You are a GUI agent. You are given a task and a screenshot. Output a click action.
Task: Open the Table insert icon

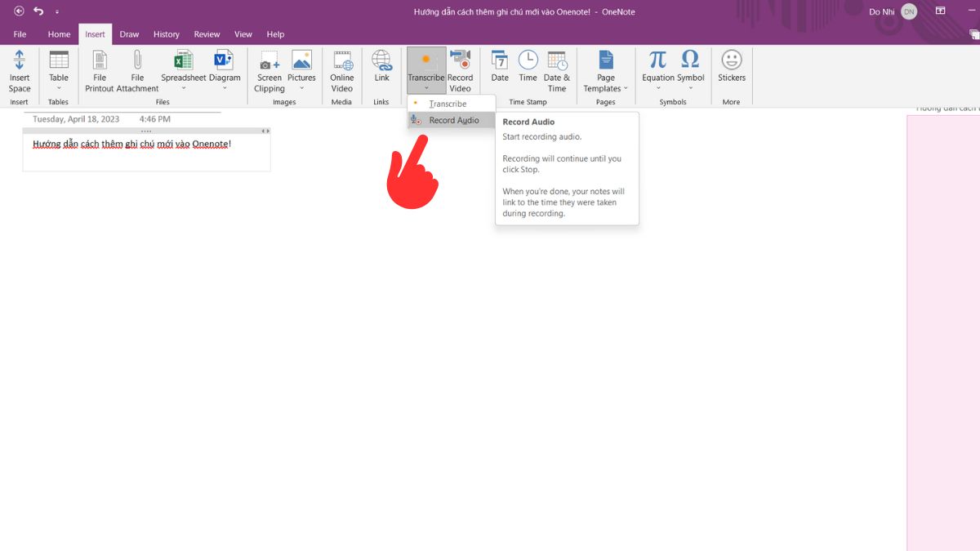tap(59, 60)
